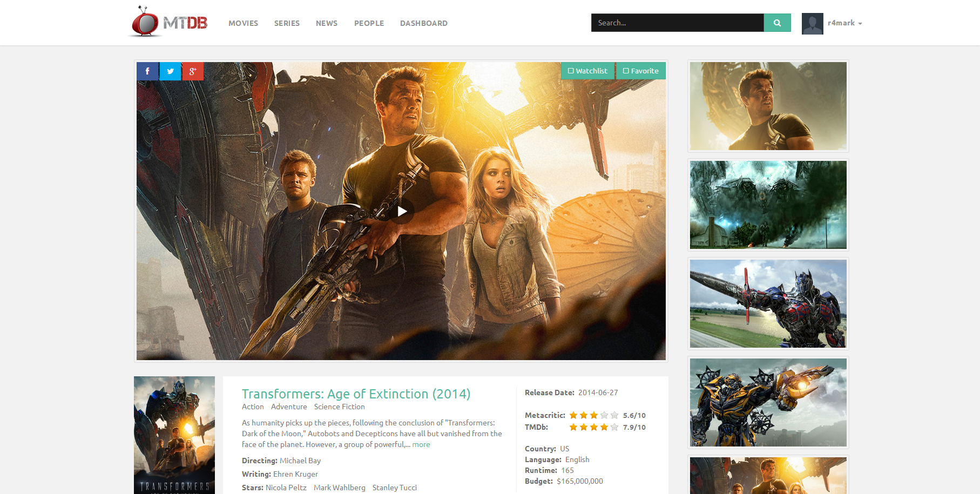The width and height of the screenshot is (980, 494).
Task: Click the r4mark profile avatar
Action: click(x=812, y=23)
